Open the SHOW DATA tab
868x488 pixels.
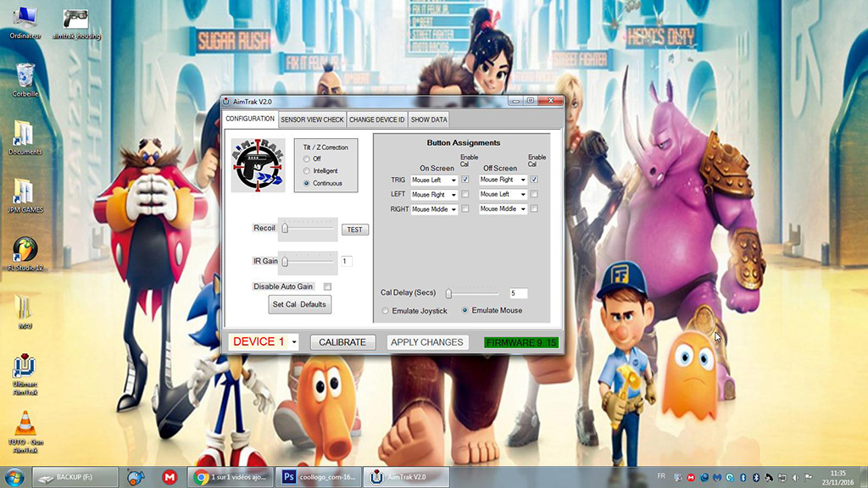coord(429,119)
